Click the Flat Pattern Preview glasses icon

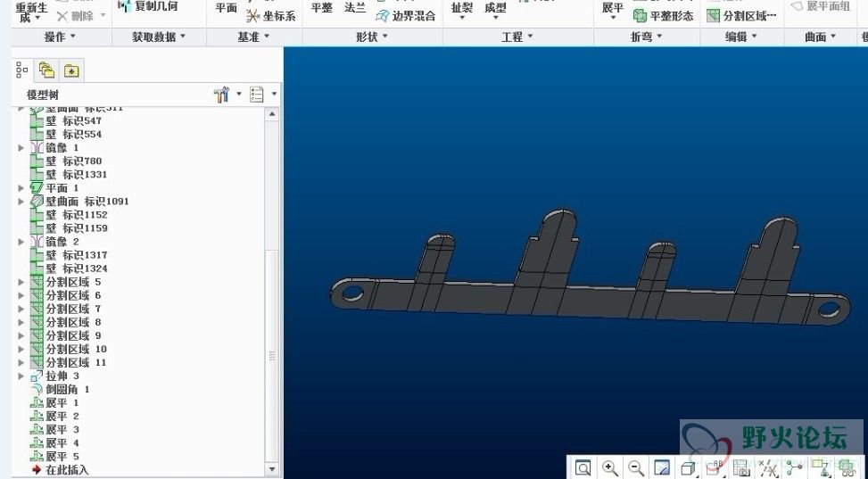[847, 468]
